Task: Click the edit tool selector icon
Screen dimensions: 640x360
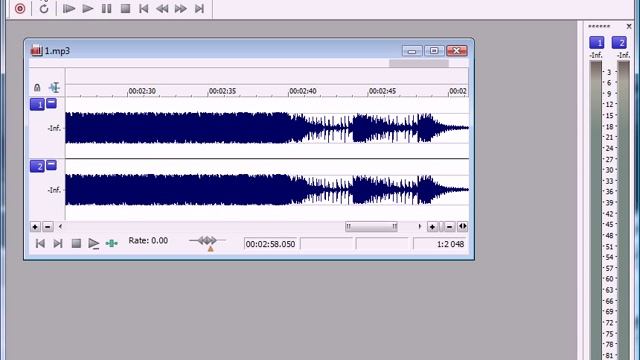Action: [x=54, y=87]
